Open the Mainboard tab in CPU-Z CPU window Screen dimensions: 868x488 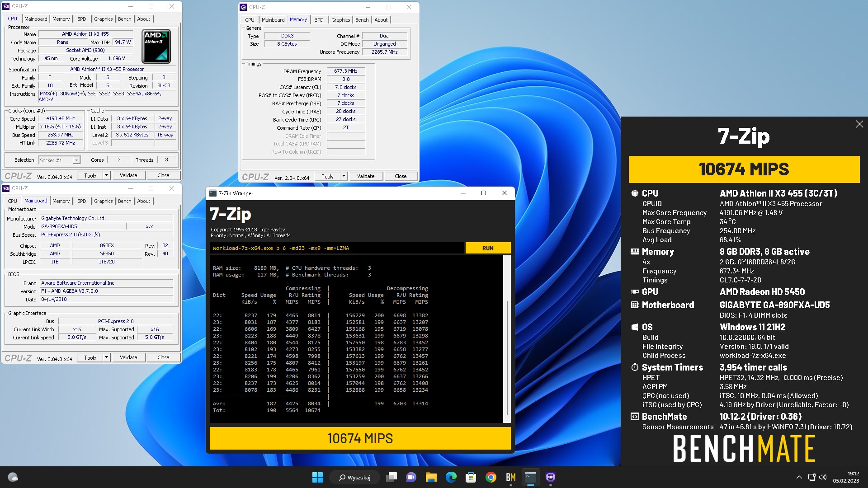click(x=36, y=19)
